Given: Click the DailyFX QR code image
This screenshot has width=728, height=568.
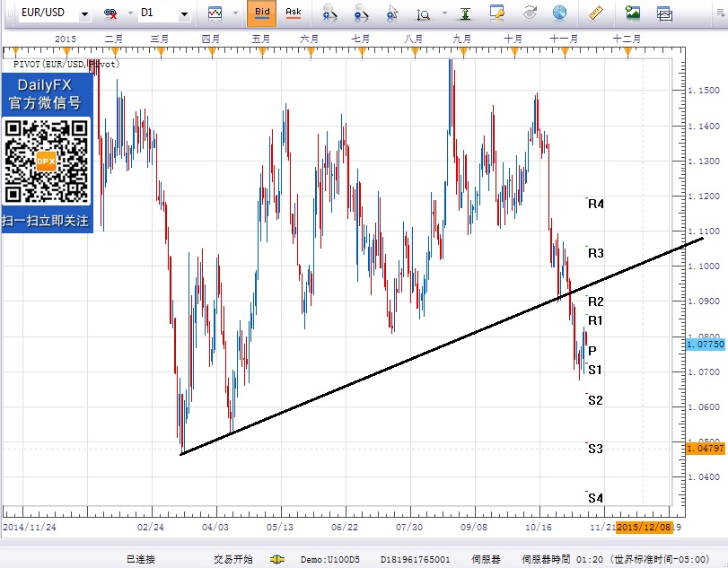Looking at the screenshot, I should click(x=46, y=161).
